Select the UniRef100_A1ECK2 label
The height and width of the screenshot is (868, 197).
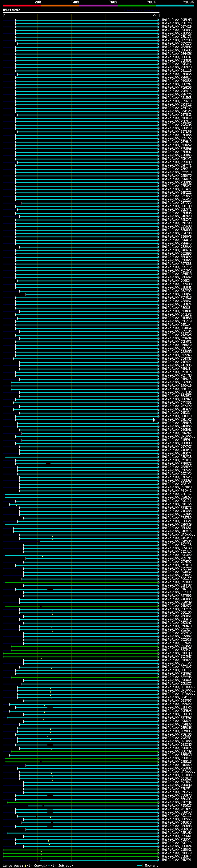[176, 33]
